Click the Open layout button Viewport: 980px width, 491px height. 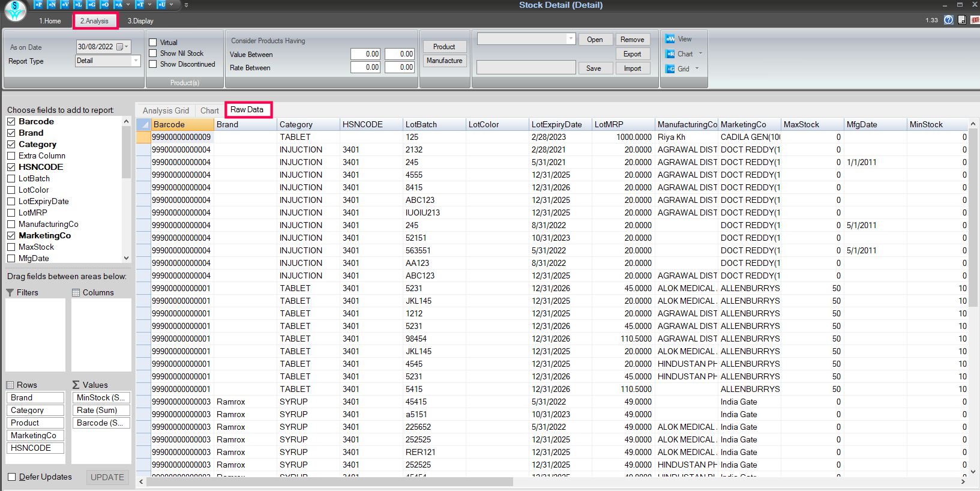point(595,40)
